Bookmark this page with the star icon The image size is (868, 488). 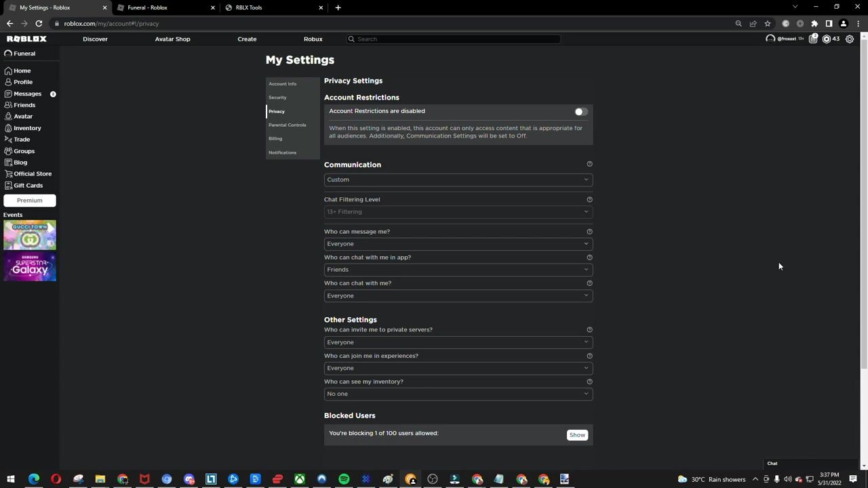tap(768, 24)
